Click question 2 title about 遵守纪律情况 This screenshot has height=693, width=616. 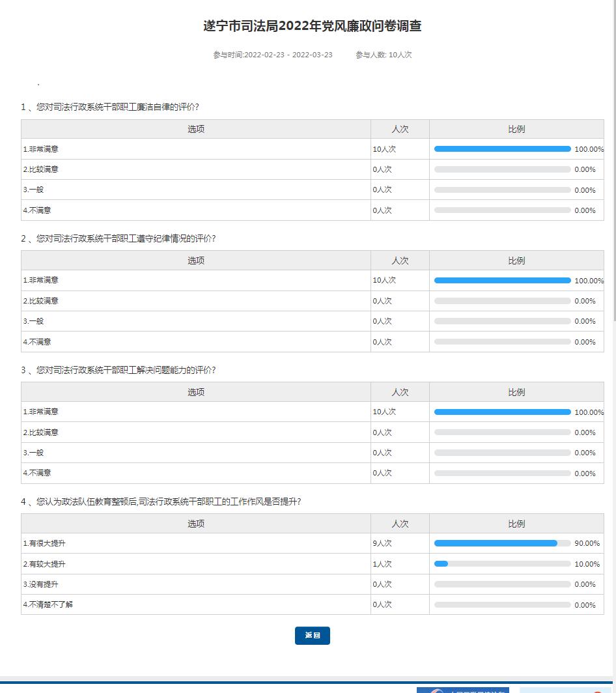118,238
